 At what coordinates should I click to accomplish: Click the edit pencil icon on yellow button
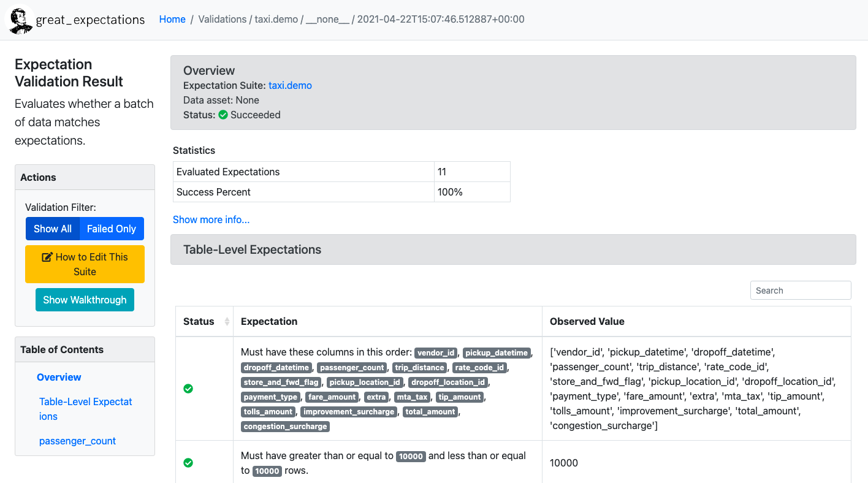pyautogui.click(x=47, y=257)
